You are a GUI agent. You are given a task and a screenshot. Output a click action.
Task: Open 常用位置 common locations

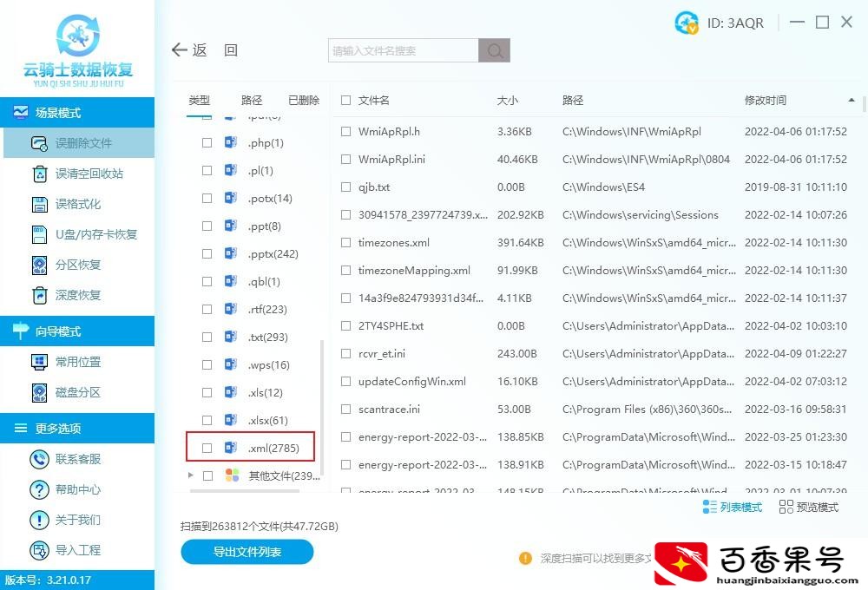[67, 362]
